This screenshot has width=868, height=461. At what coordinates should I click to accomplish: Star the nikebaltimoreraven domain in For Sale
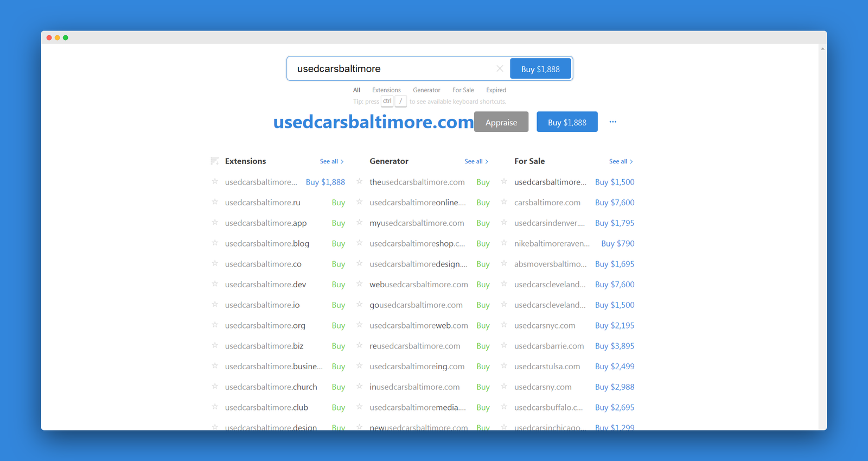pos(504,243)
